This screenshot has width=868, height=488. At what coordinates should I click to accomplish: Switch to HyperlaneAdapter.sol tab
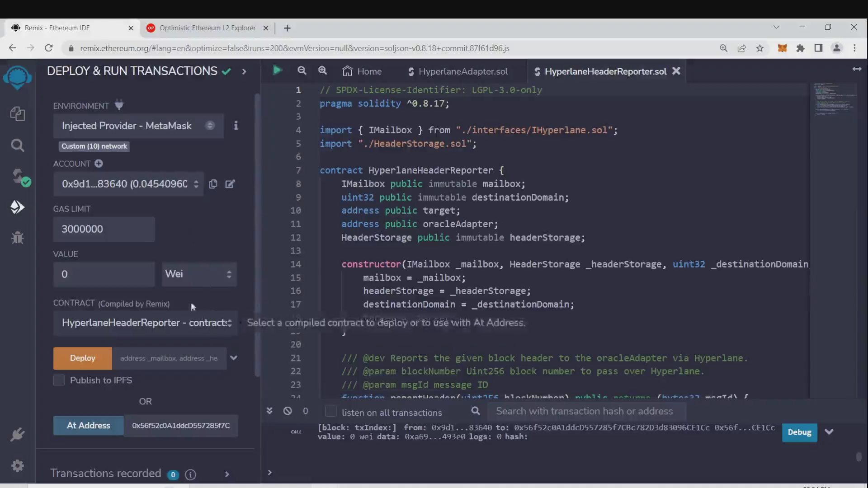coord(458,71)
